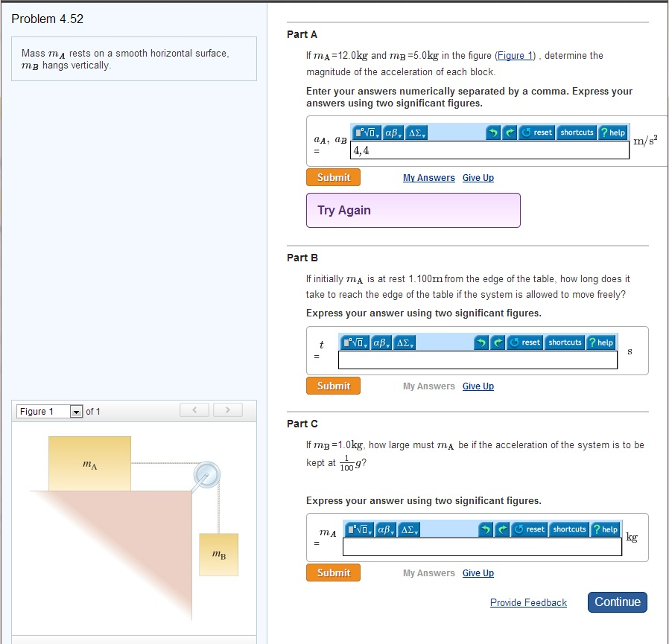
Task: Click Provide Feedback
Action: 528,602
